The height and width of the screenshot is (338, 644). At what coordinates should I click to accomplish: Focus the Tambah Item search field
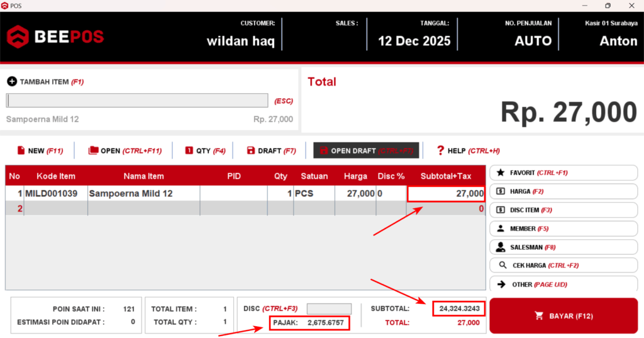(137, 101)
